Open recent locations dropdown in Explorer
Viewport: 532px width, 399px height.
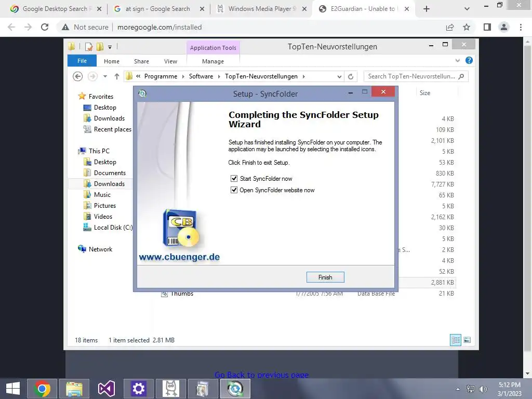click(105, 76)
